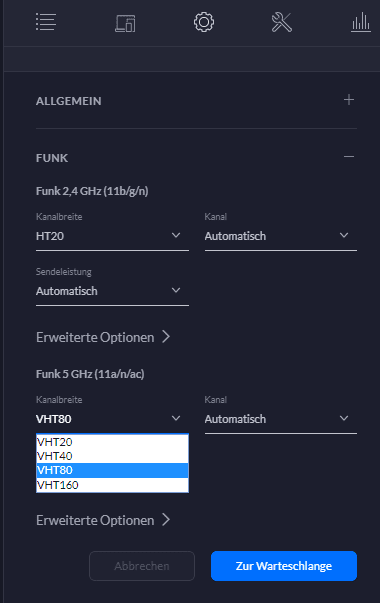This screenshot has width=380, height=603.
Task: Open 5 GHz Kanal Automatisch dropdown
Action: [281, 419]
